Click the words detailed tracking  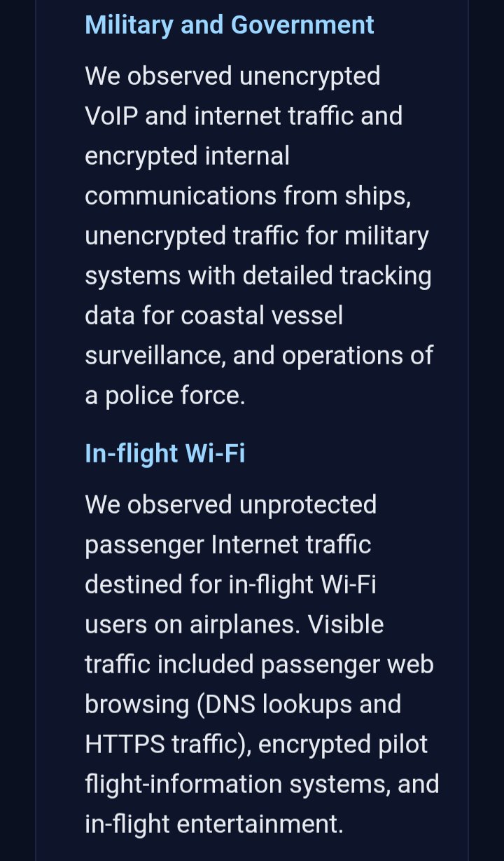pyautogui.click(x=337, y=276)
